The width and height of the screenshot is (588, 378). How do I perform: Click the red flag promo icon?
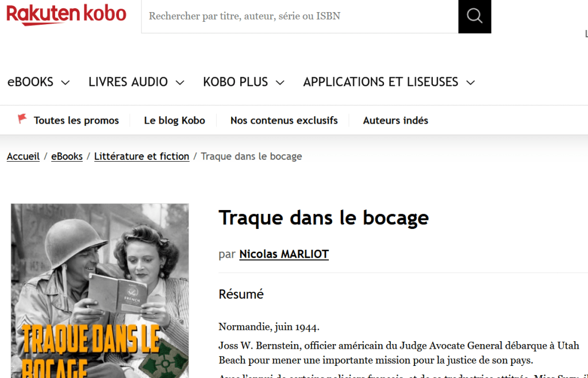coord(22,119)
